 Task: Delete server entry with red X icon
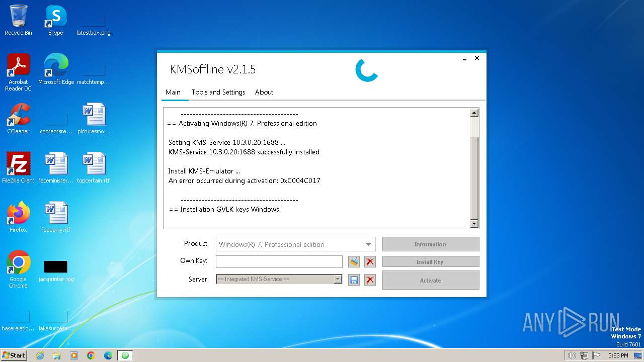click(x=370, y=280)
